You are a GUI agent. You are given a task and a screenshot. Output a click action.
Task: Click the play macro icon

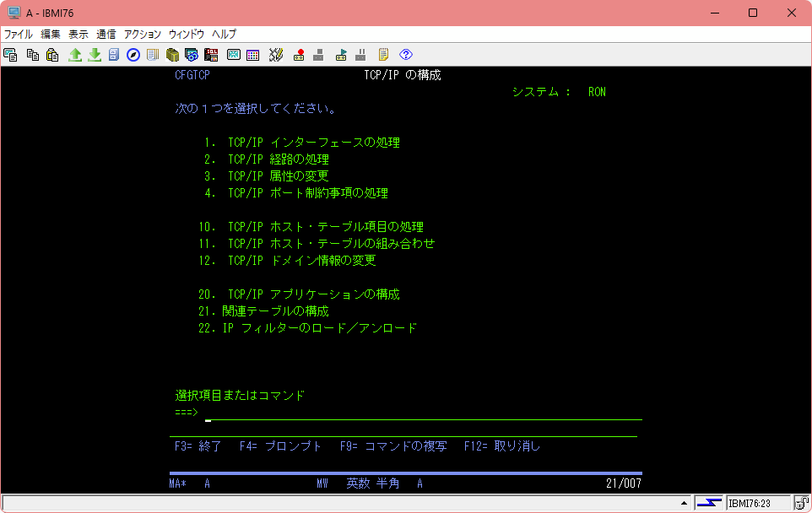point(341,54)
